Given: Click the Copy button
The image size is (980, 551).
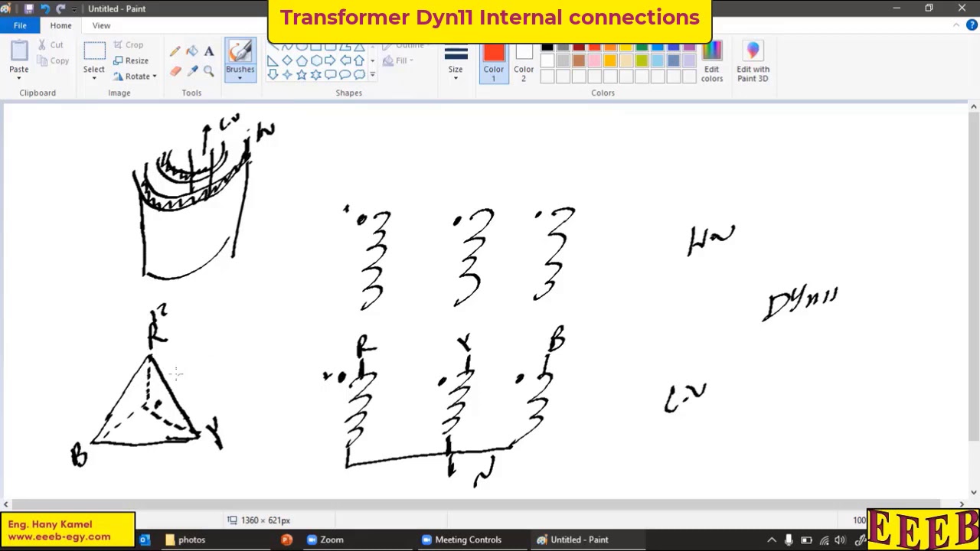Looking at the screenshot, I should pos(53,60).
